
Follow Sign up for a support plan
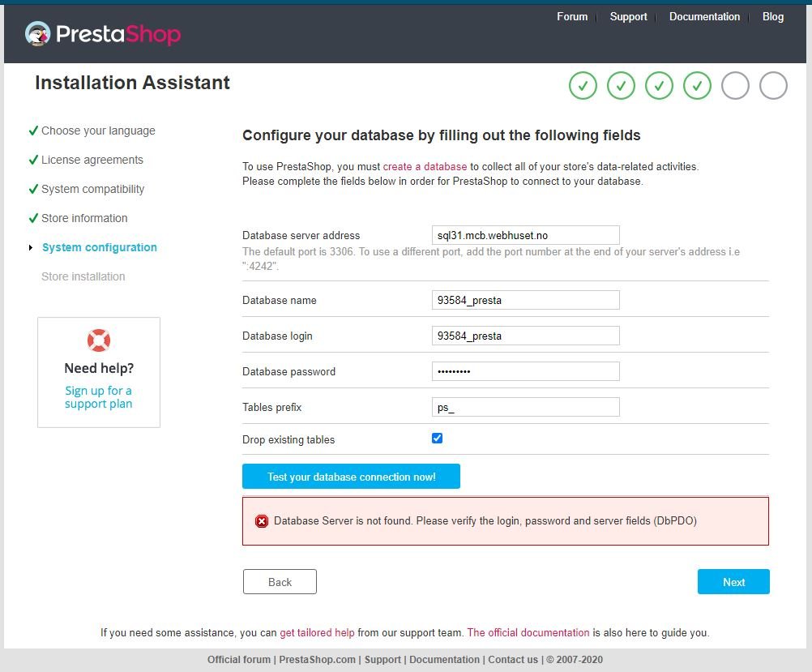[98, 397]
